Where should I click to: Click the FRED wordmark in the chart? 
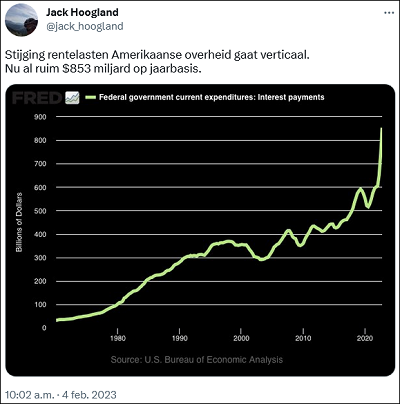(x=37, y=98)
